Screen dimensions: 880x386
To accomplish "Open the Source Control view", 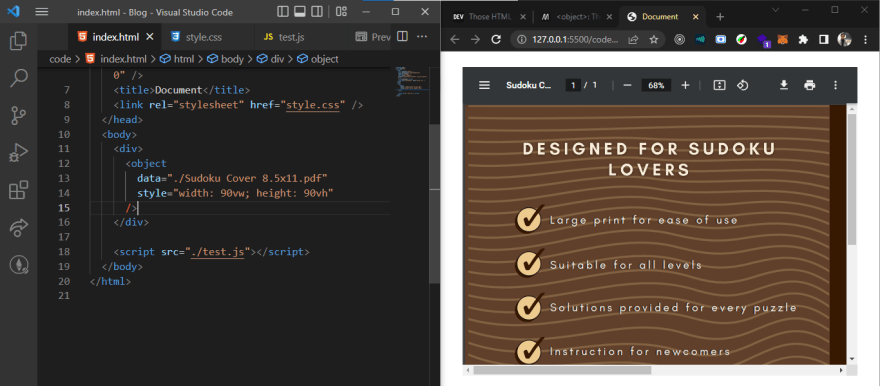I will coord(19,115).
